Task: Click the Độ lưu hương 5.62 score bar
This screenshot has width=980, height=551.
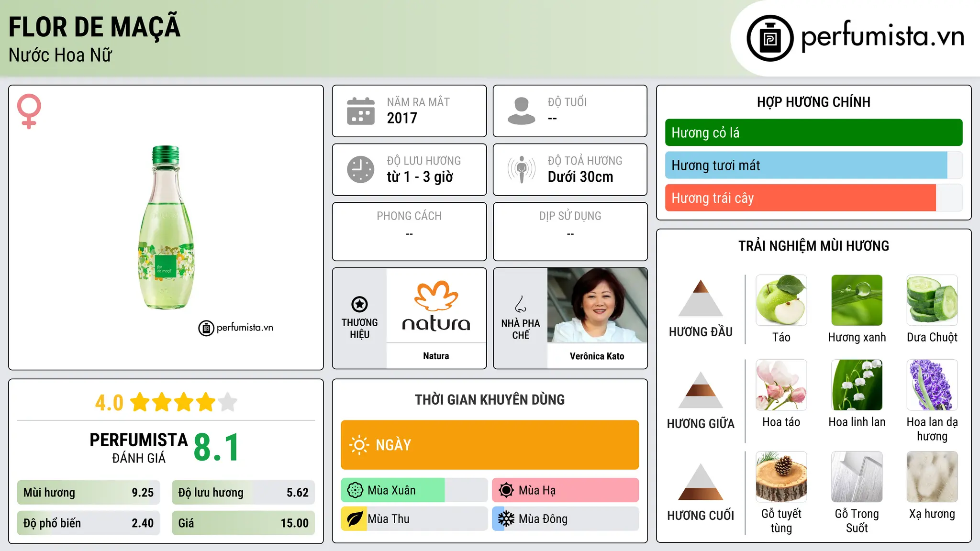Action: (243, 493)
